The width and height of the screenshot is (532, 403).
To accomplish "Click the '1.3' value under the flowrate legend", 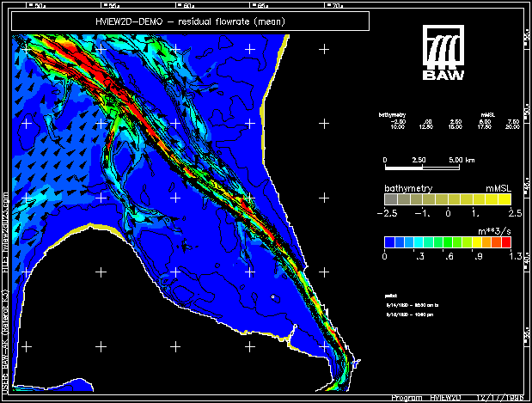I will tap(516, 256).
